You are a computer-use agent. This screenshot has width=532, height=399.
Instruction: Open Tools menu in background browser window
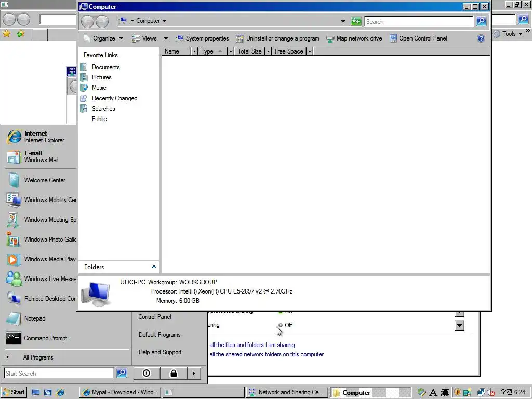pyautogui.click(x=508, y=34)
